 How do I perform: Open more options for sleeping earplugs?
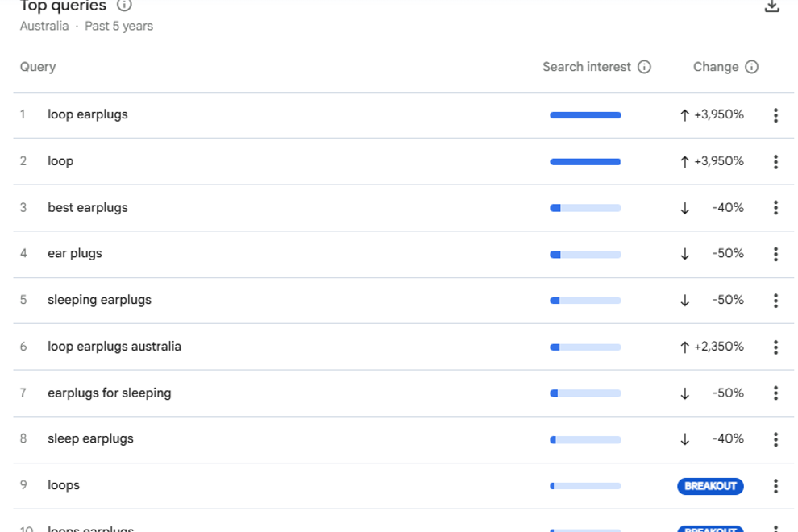(x=775, y=301)
